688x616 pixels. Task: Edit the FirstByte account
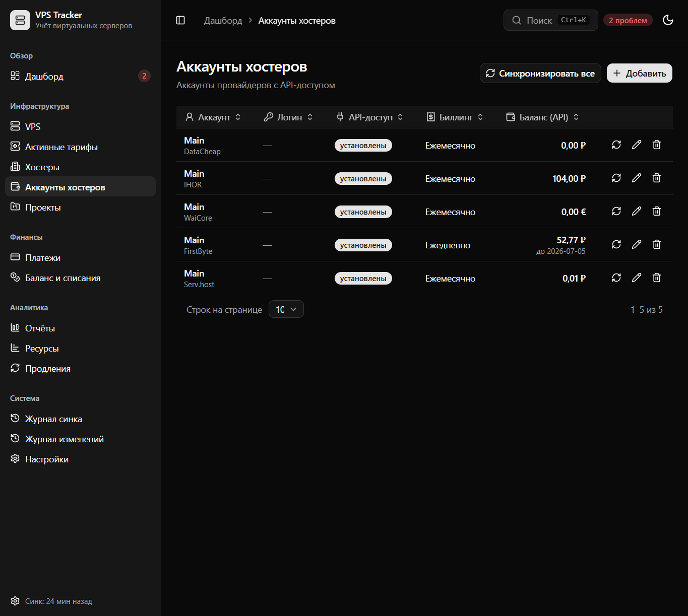point(637,244)
